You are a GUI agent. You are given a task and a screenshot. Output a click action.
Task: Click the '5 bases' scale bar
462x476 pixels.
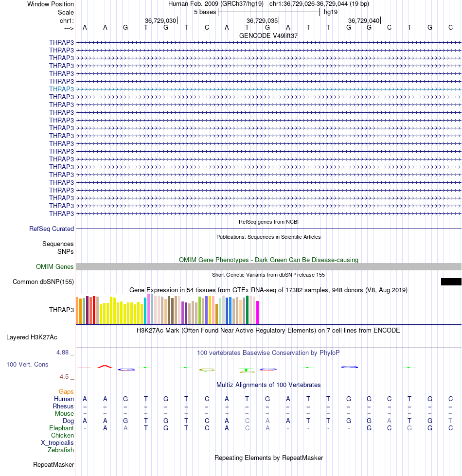point(268,12)
